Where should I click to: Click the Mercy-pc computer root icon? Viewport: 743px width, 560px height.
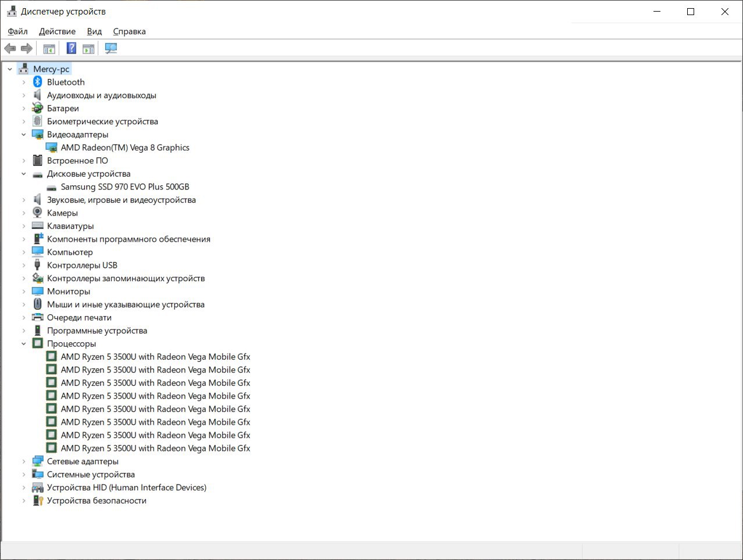click(x=24, y=69)
